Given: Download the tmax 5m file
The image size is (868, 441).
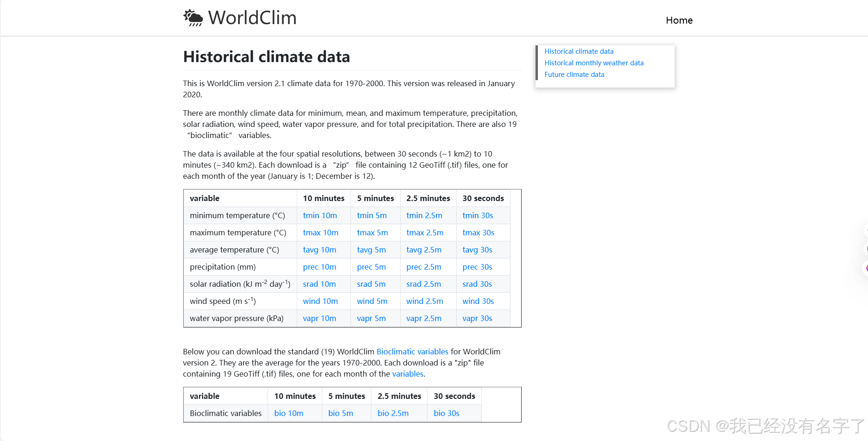Looking at the screenshot, I should tap(372, 233).
